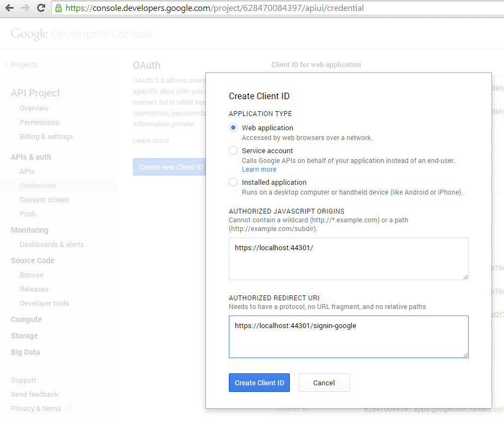Click the browser forward arrow
This screenshot has width=504, height=424.
(x=25, y=8)
